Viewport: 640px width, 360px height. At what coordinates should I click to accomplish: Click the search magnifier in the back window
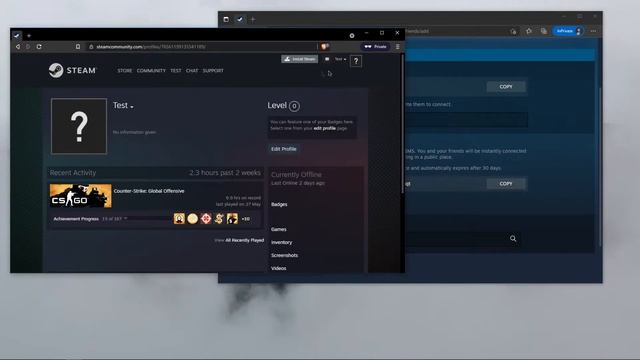pos(513,239)
